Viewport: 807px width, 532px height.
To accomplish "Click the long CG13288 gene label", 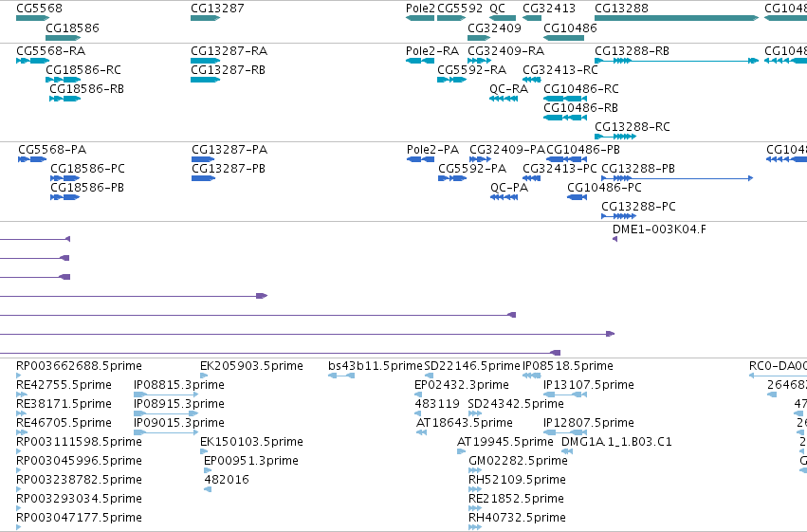I will tap(621, 9).
